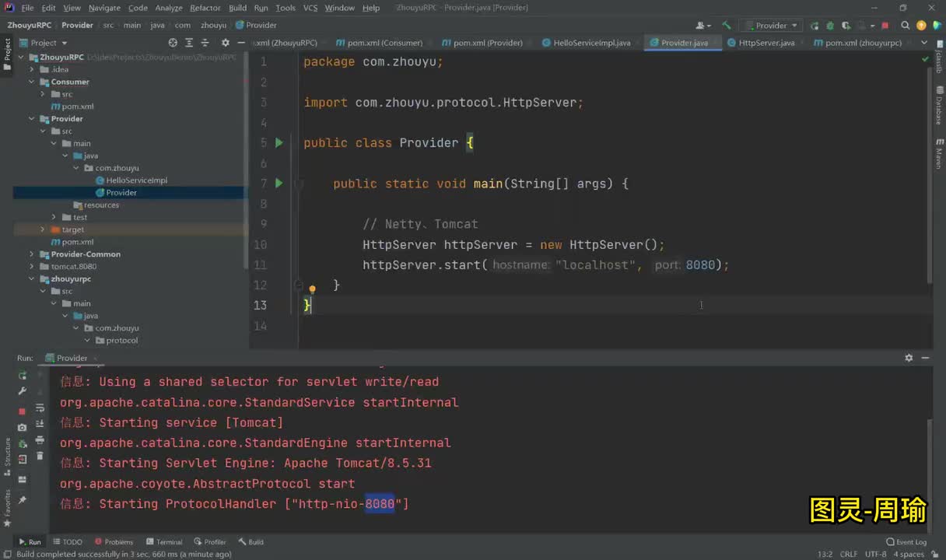This screenshot has width=946, height=560.
Task: Click the Locate file target icon in Project panel
Action: tap(173, 43)
